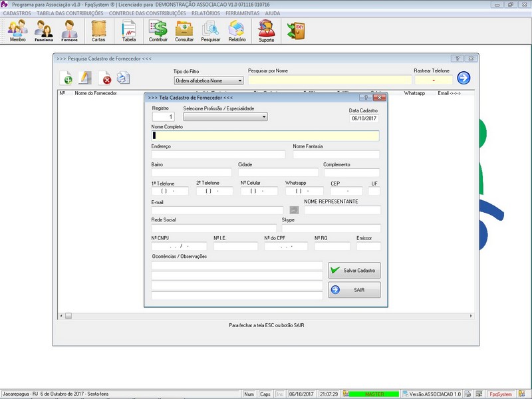Open the Membro toolbar icon
The image size is (532, 399).
coord(18,31)
